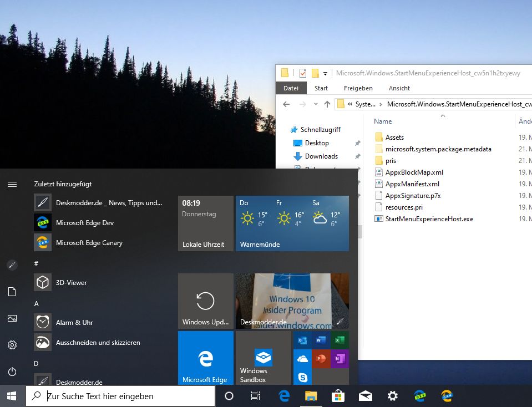Click the Explorer back arrow
532x407 pixels.
click(286, 104)
